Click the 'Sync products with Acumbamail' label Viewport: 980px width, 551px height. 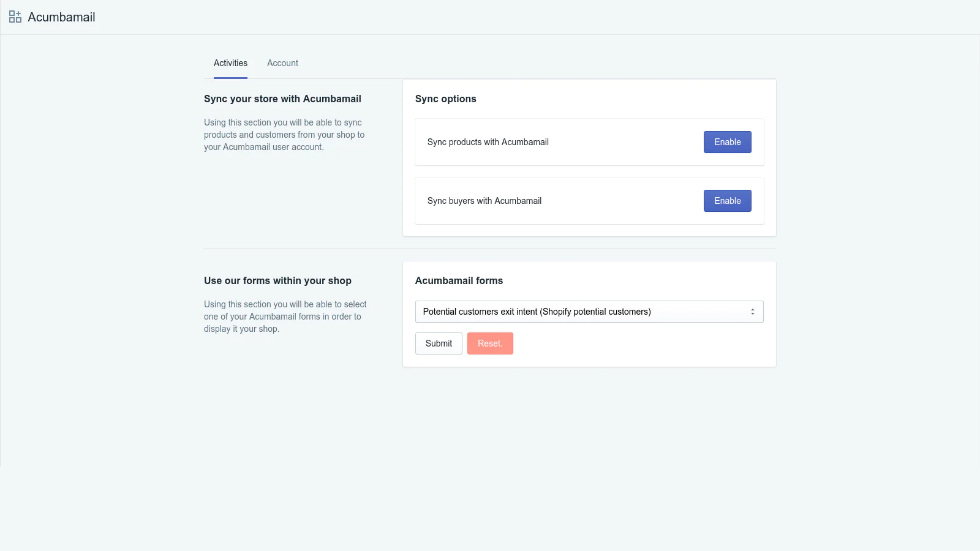tap(488, 142)
